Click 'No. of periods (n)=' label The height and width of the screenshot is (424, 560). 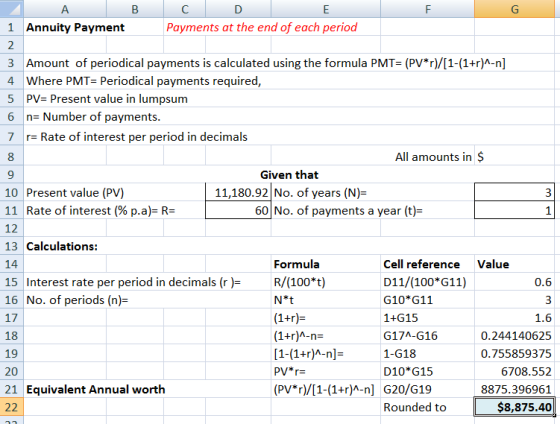tap(77, 300)
